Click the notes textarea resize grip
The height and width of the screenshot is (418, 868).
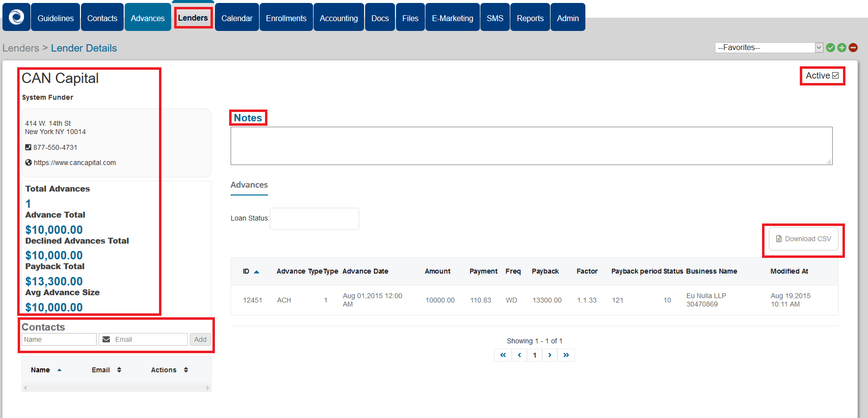(x=829, y=162)
